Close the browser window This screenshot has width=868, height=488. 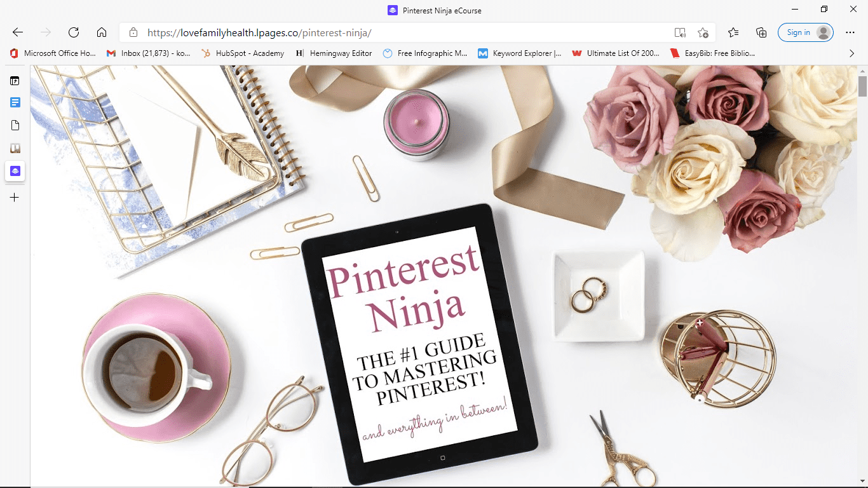point(853,9)
